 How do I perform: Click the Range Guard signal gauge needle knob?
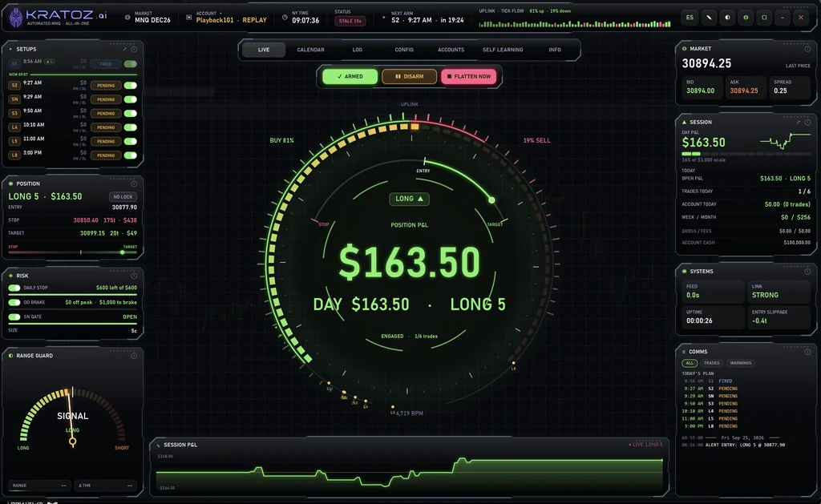pyautogui.click(x=72, y=442)
